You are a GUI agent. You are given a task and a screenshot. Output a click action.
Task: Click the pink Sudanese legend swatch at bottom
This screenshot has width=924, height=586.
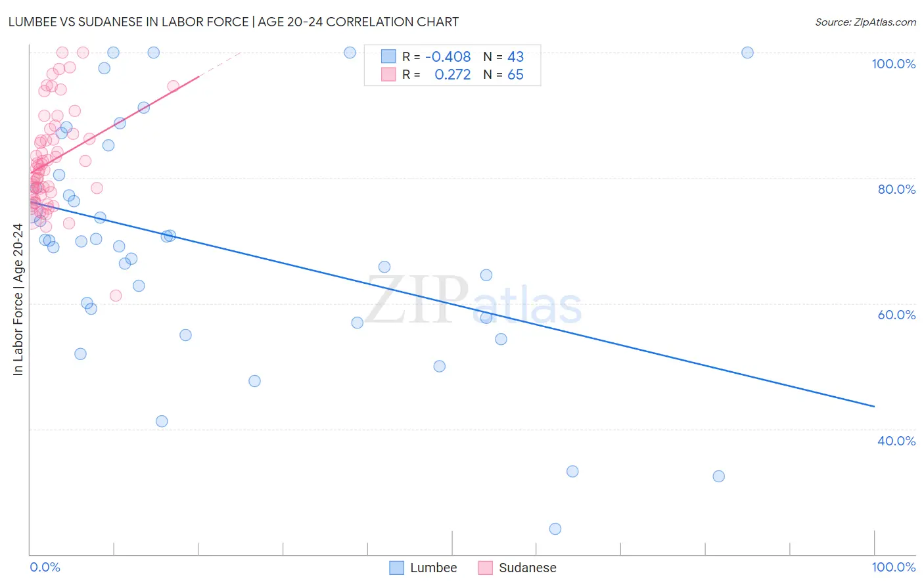(x=485, y=568)
